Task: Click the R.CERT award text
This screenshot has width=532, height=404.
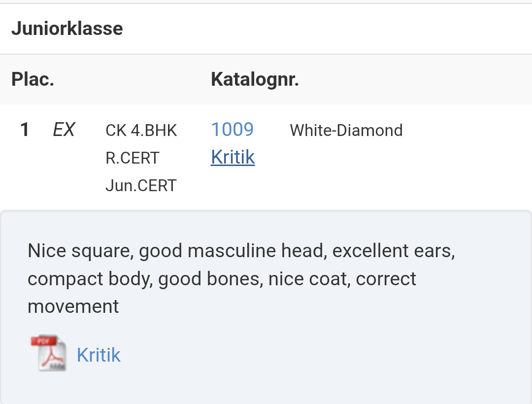Action: 133,158
